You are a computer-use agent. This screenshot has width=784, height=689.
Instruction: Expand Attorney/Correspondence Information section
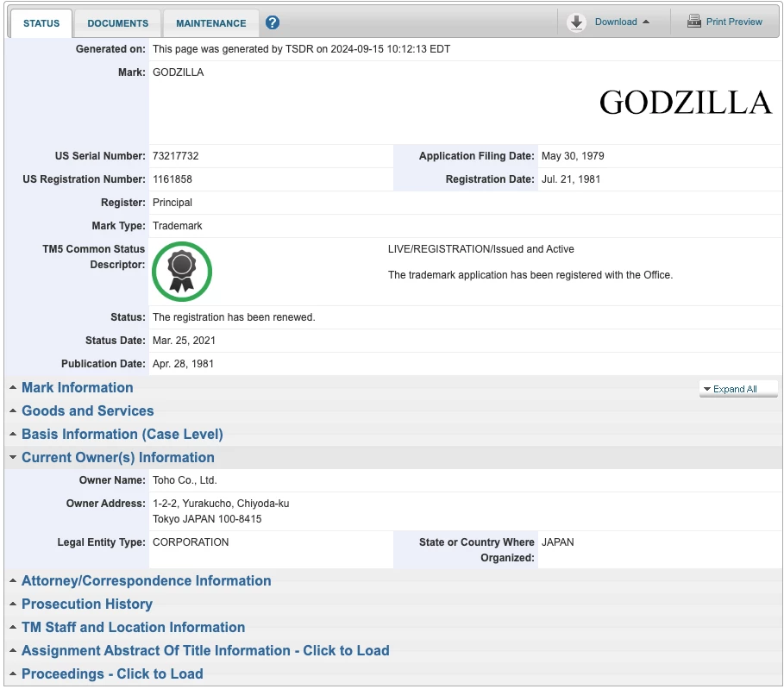pyautogui.click(x=146, y=580)
